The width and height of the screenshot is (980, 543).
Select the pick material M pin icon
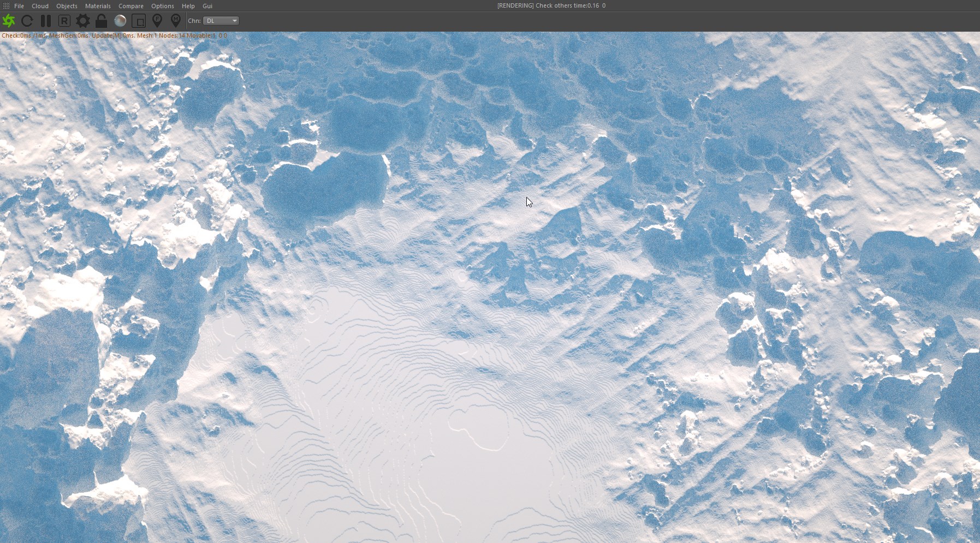click(x=175, y=21)
